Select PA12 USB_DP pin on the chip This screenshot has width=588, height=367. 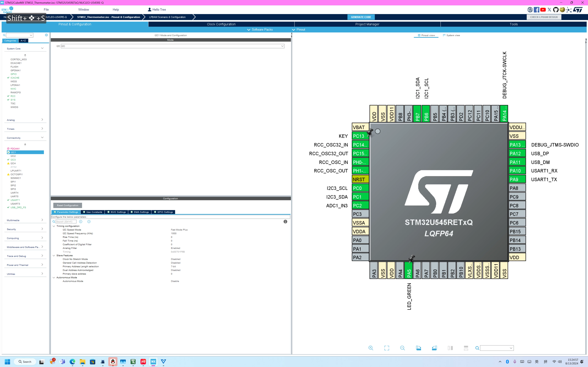[x=517, y=153]
